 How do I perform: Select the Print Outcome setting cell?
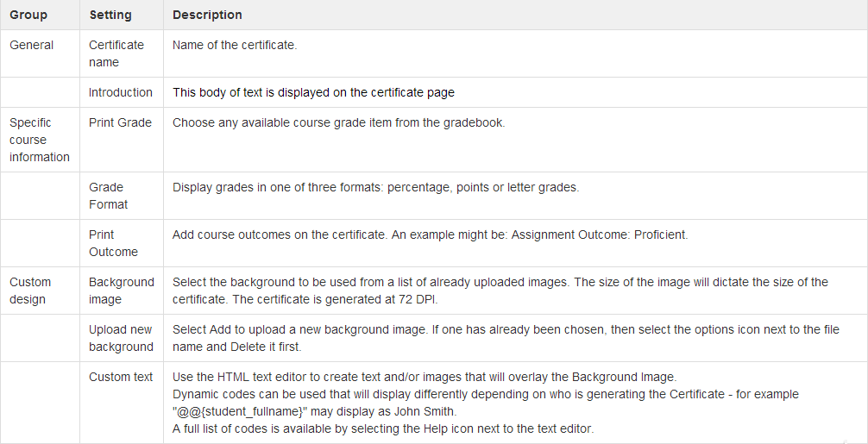[x=113, y=243]
